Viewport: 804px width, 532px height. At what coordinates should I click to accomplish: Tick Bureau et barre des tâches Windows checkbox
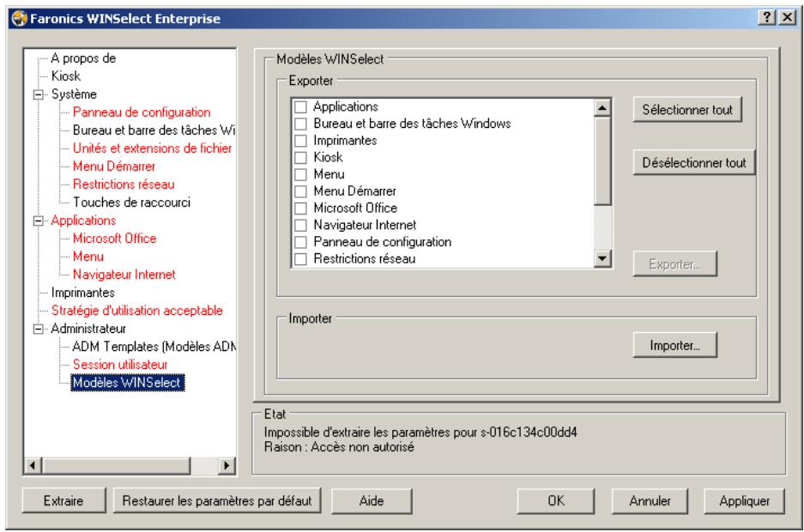pyautogui.click(x=301, y=124)
